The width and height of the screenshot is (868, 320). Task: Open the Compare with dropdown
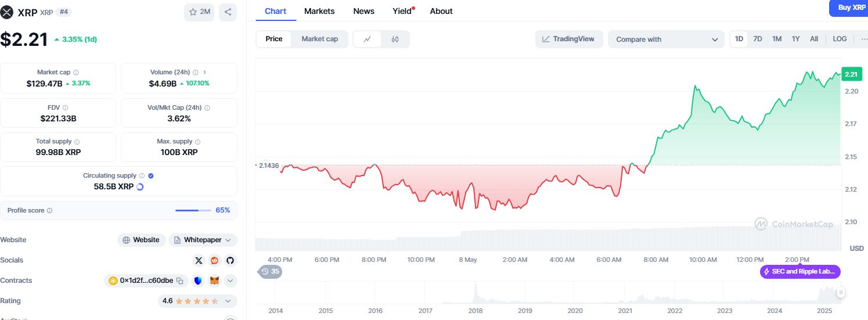click(666, 39)
